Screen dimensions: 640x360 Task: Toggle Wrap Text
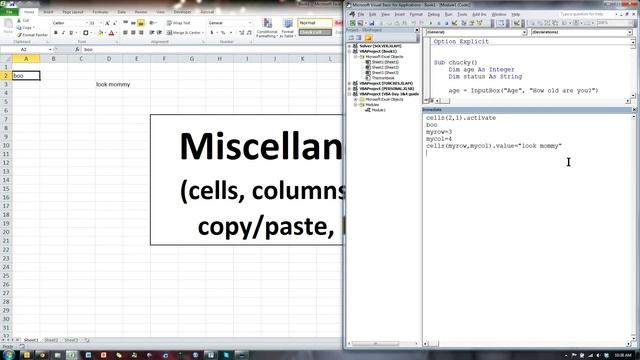pyautogui.click(x=179, y=23)
